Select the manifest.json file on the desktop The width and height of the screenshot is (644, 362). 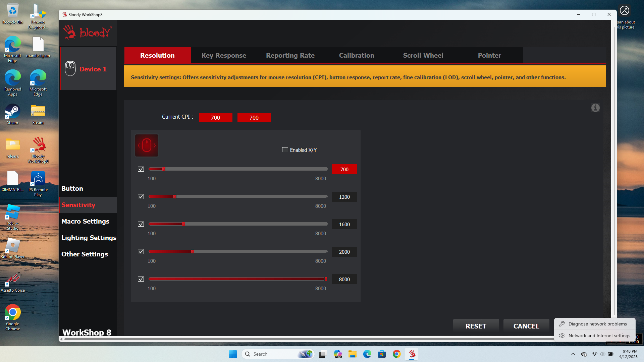pos(38,47)
